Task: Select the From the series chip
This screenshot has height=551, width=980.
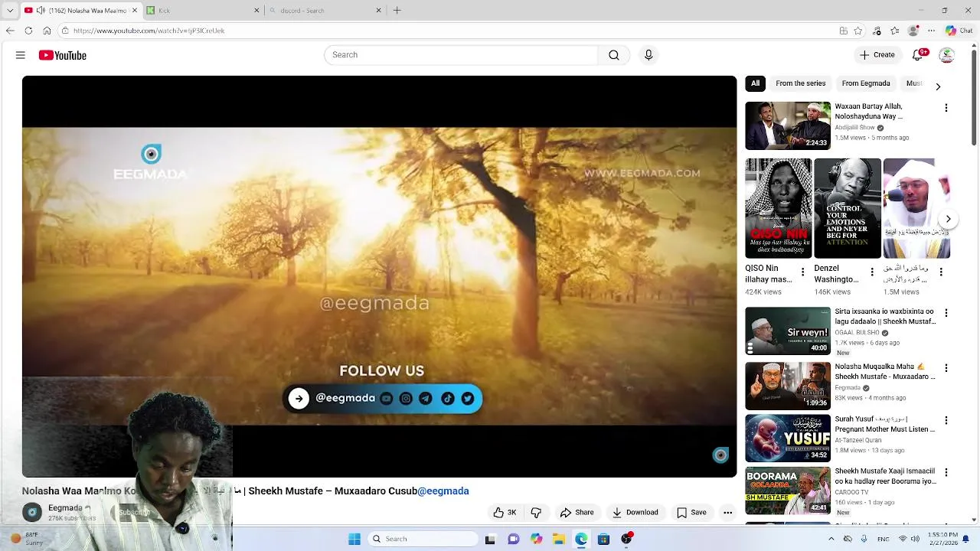Action: [x=800, y=83]
